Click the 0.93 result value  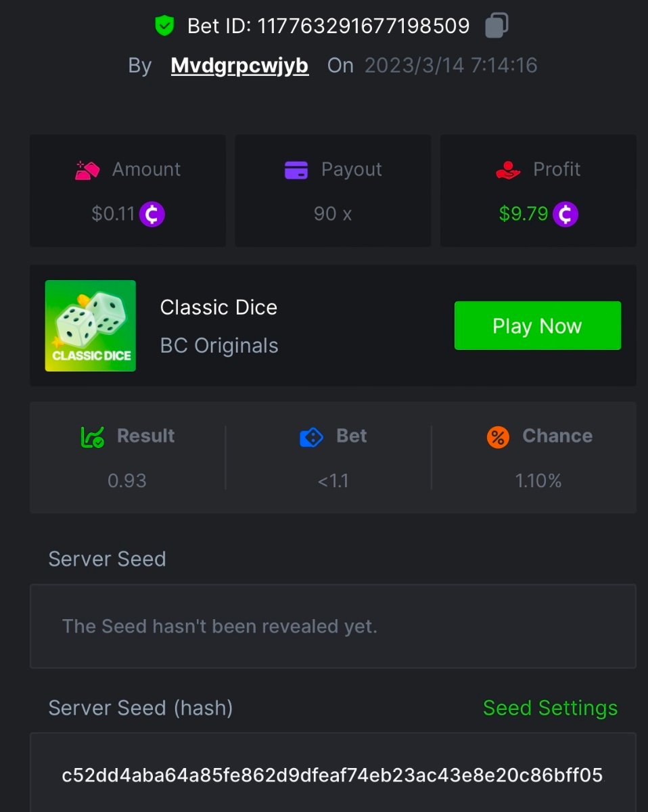[x=127, y=481]
